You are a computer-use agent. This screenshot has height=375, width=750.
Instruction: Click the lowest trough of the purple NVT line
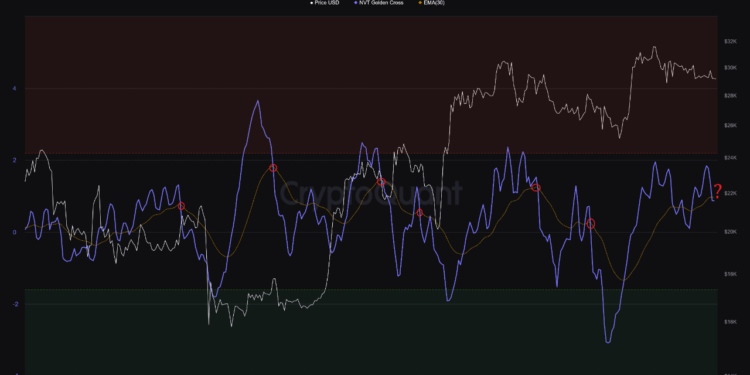[x=608, y=342]
